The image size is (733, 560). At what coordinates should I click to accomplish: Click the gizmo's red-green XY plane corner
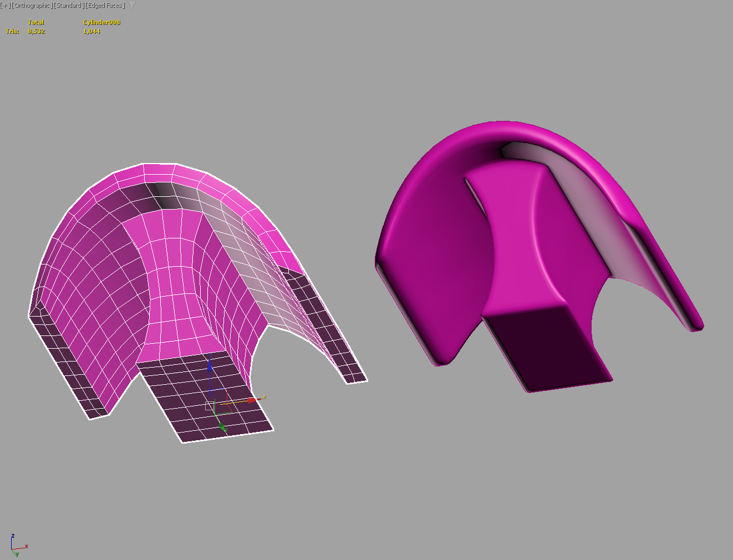(x=228, y=409)
